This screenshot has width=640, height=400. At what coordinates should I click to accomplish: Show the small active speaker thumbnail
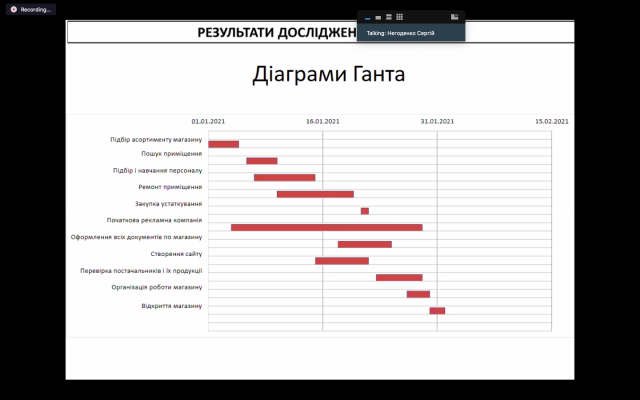tap(378, 17)
